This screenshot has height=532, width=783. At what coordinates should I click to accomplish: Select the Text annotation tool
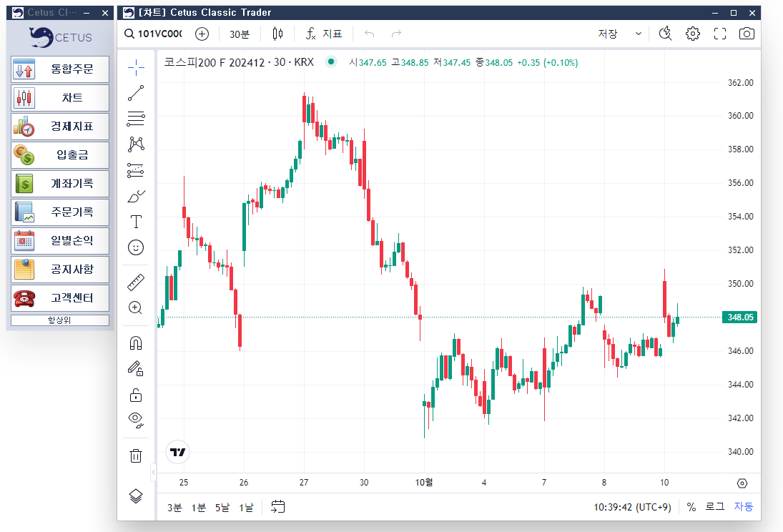136,222
